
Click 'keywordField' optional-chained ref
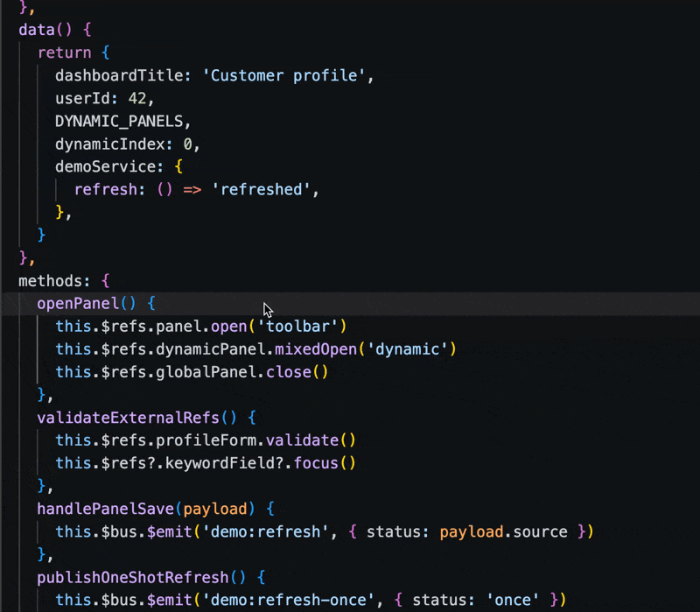pyautogui.click(x=220, y=463)
